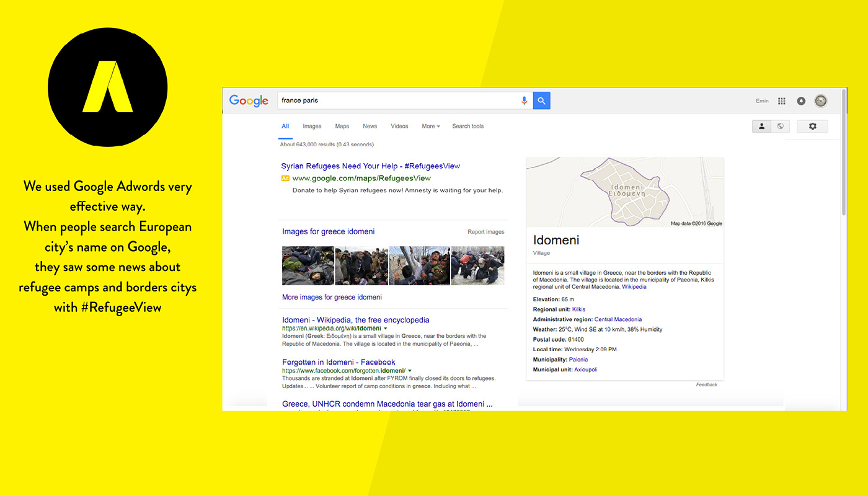Click the Idomeni map in knowledge panel
Image resolution: width=868 pixels, height=496 pixels.
pyautogui.click(x=625, y=192)
